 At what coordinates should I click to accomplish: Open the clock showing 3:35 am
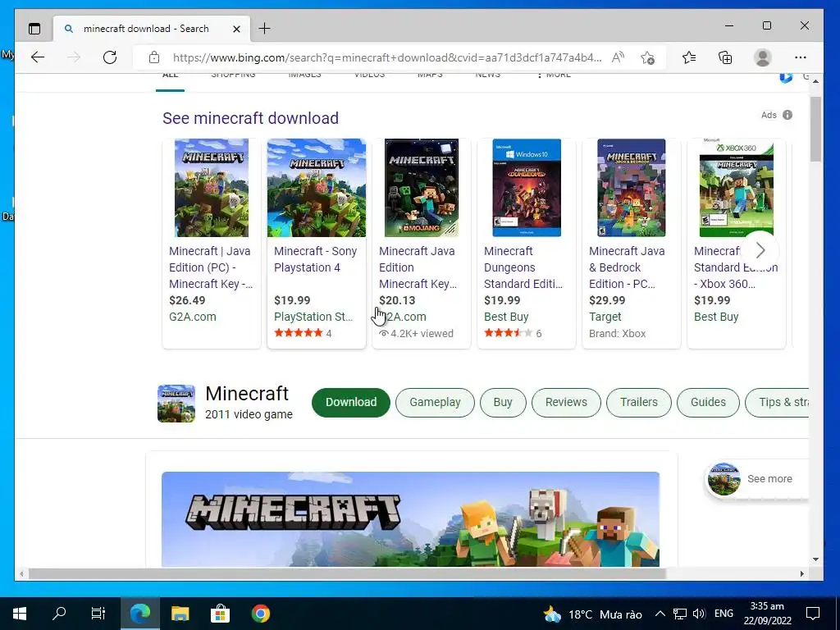767,614
